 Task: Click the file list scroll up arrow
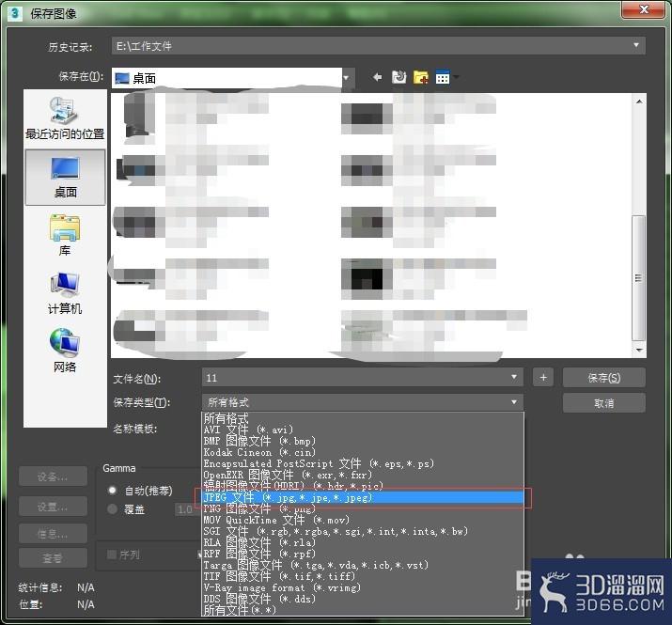point(639,102)
